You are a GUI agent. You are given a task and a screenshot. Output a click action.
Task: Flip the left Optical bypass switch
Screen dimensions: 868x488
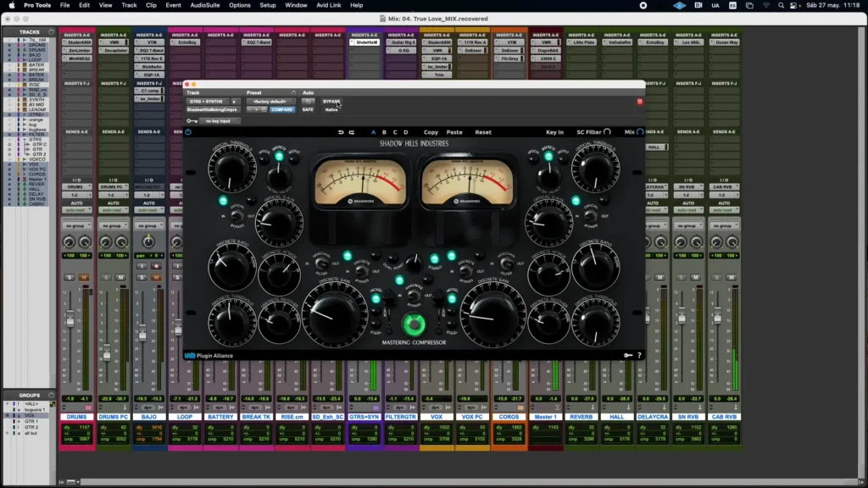(x=237, y=216)
